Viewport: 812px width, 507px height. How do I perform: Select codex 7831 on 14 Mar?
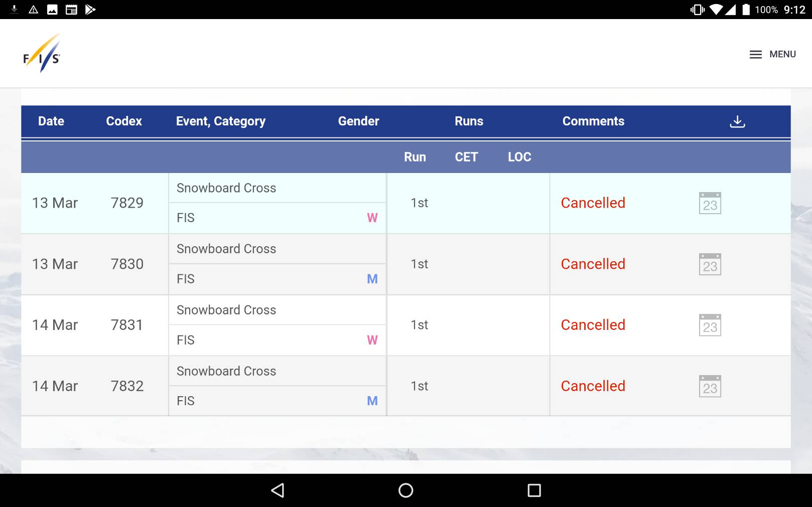tap(127, 325)
